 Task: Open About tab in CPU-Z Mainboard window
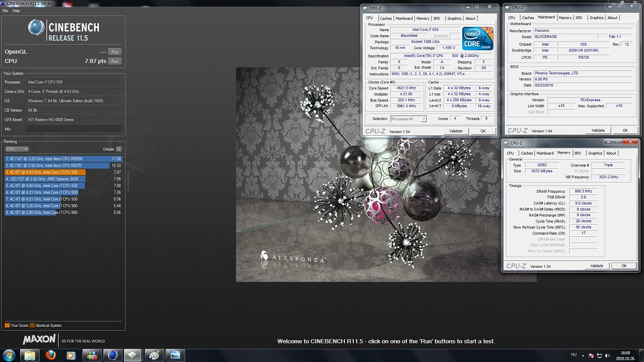pos(612,18)
